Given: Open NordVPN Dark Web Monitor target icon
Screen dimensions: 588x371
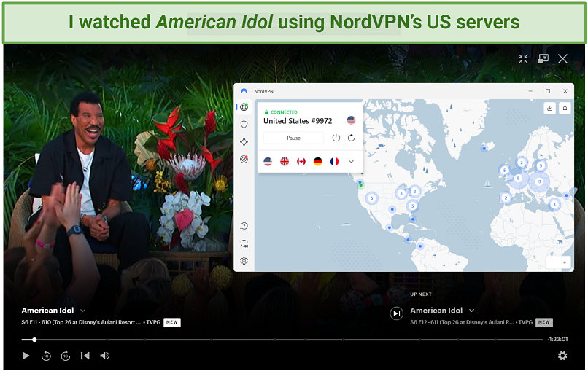Looking at the screenshot, I should [x=244, y=160].
